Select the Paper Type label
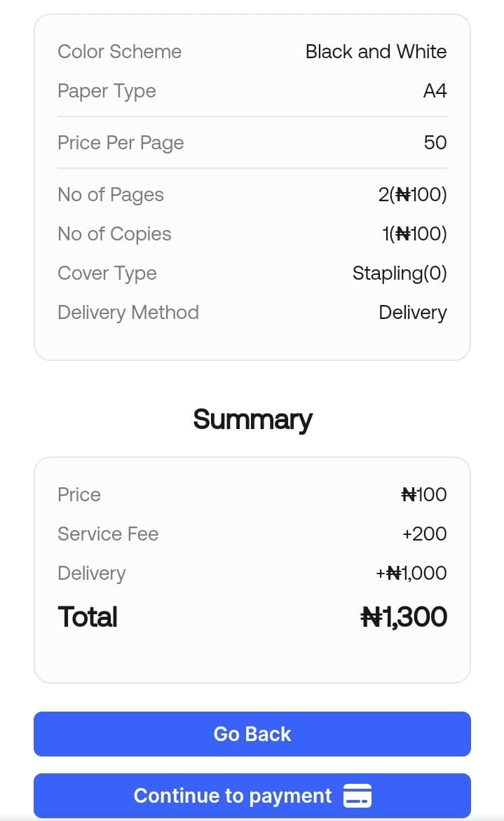 point(107,91)
